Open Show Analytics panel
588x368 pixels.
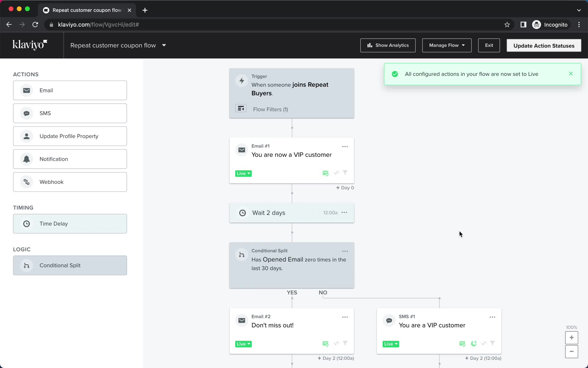tap(387, 45)
